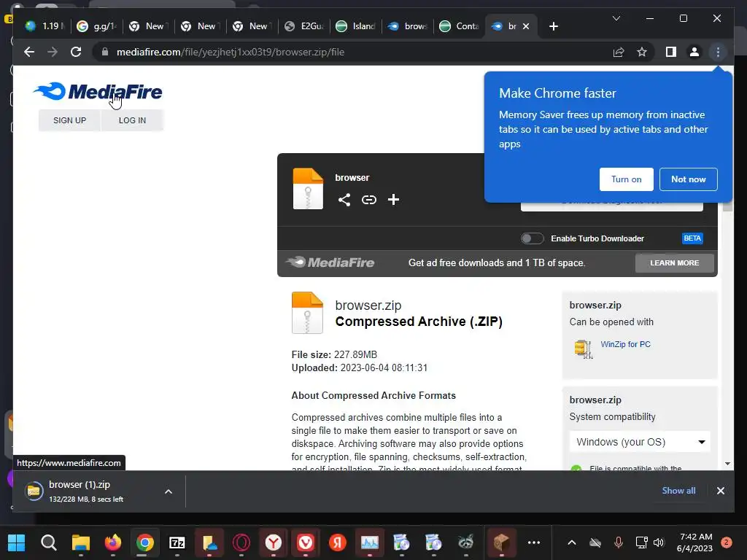
Task: Open the clock showing 7:42 AM
Action: (694, 542)
